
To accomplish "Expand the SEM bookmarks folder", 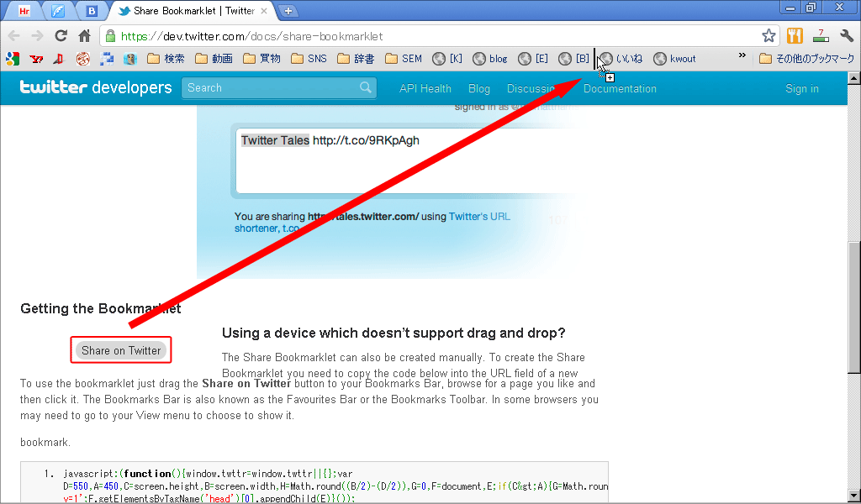I will (x=404, y=59).
